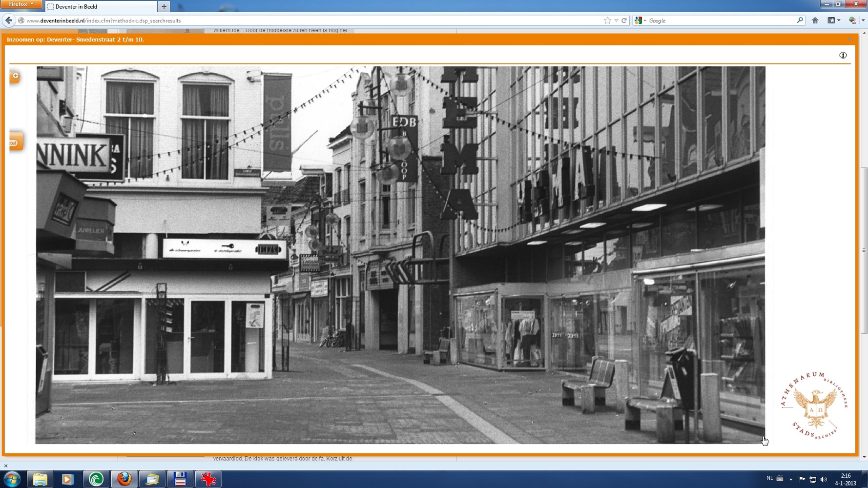Open the Windows Start menu
This screenshot has width=868, height=488.
point(12,479)
